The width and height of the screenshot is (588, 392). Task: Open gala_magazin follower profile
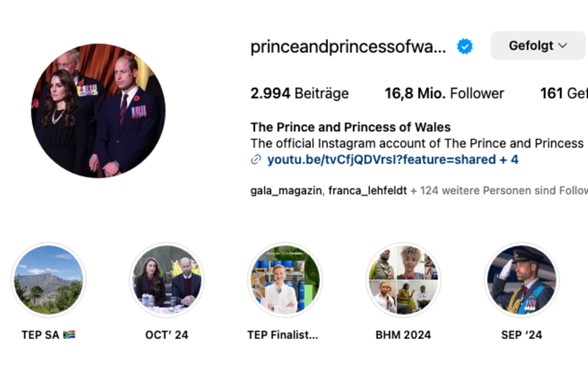286,191
